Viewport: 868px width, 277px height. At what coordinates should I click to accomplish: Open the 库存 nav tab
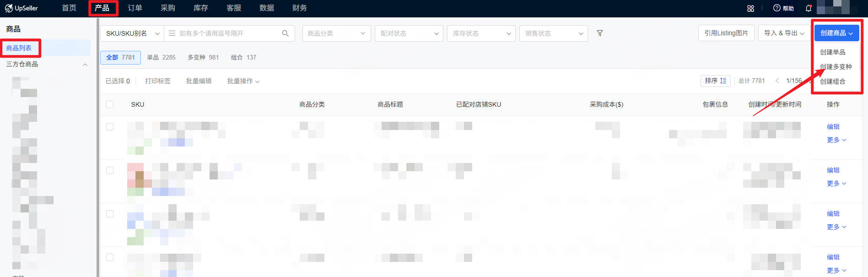pos(201,8)
